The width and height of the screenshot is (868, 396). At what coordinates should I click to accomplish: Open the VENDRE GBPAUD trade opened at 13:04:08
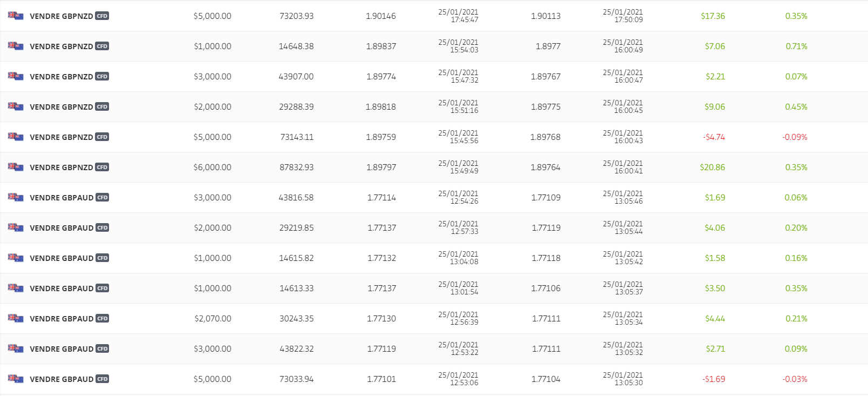434,258
